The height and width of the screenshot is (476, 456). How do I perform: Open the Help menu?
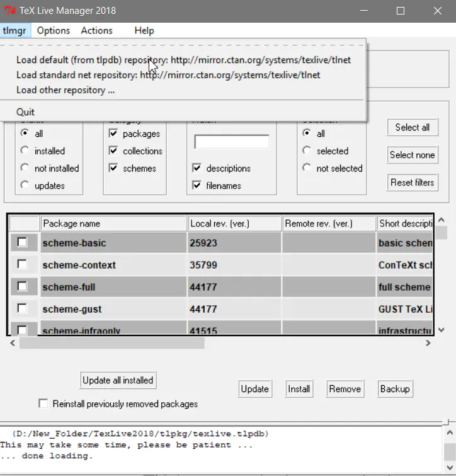pyautogui.click(x=144, y=31)
